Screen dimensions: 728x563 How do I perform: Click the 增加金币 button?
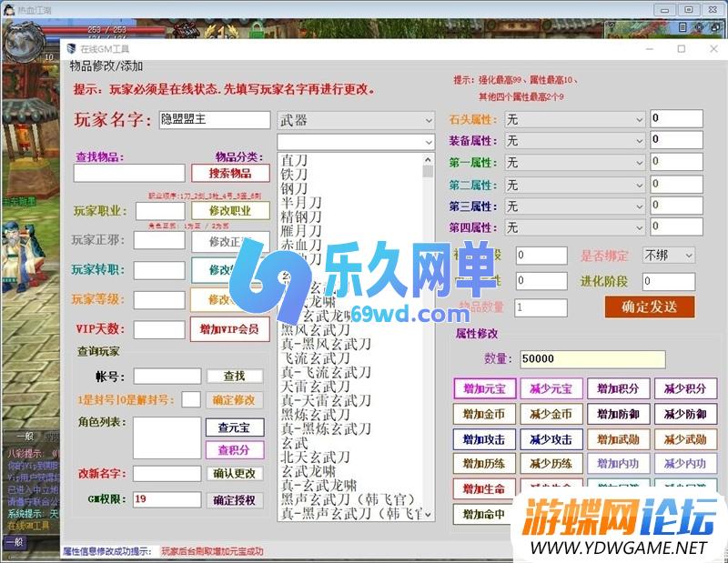click(x=484, y=414)
